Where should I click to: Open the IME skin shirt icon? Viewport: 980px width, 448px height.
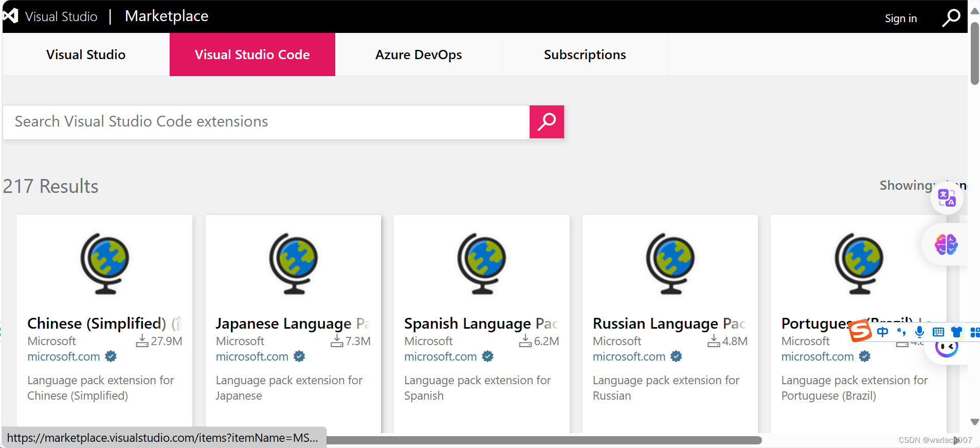[956, 332]
